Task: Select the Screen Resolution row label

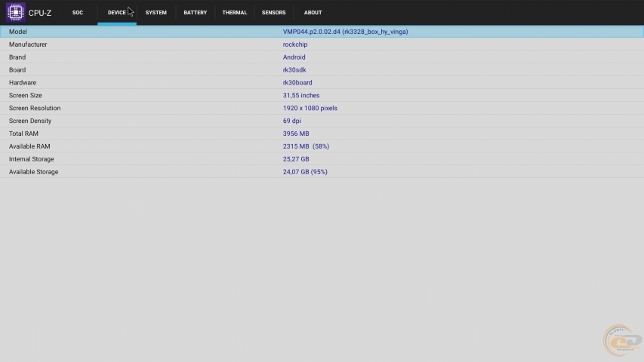Action: (35, 108)
